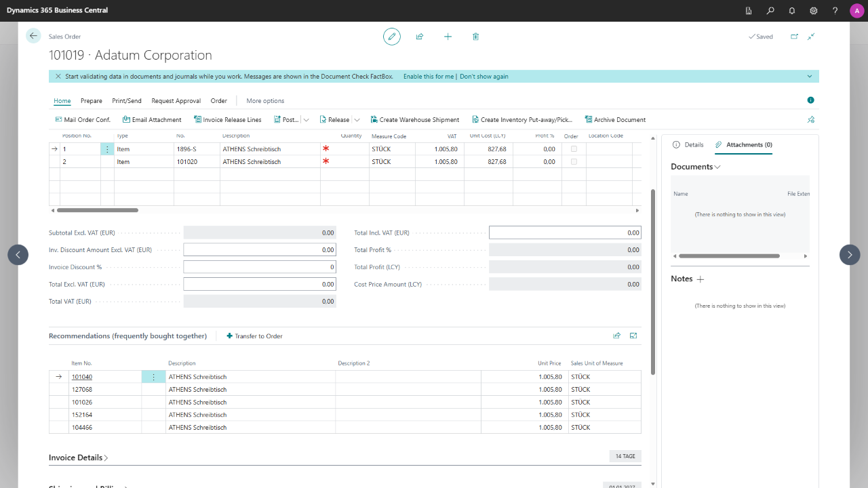This screenshot has width=868, height=488.
Task: Select recommendation row 127068
Action: pos(345,390)
